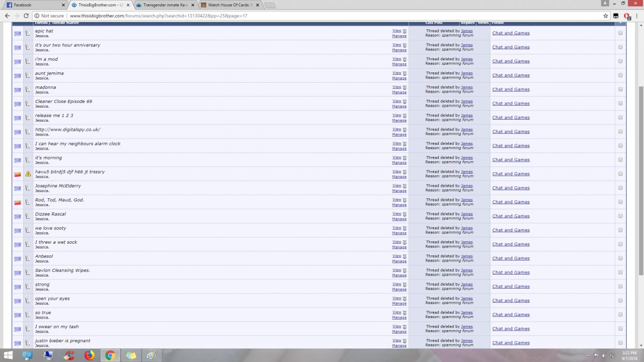This screenshot has height=362, width=644.
Task: Click the envelope status icon for 'madonna' thread
Action: click(18, 90)
